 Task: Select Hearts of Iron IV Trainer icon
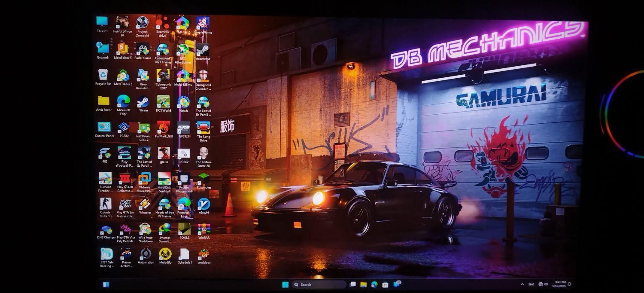[x=164, y=208]
